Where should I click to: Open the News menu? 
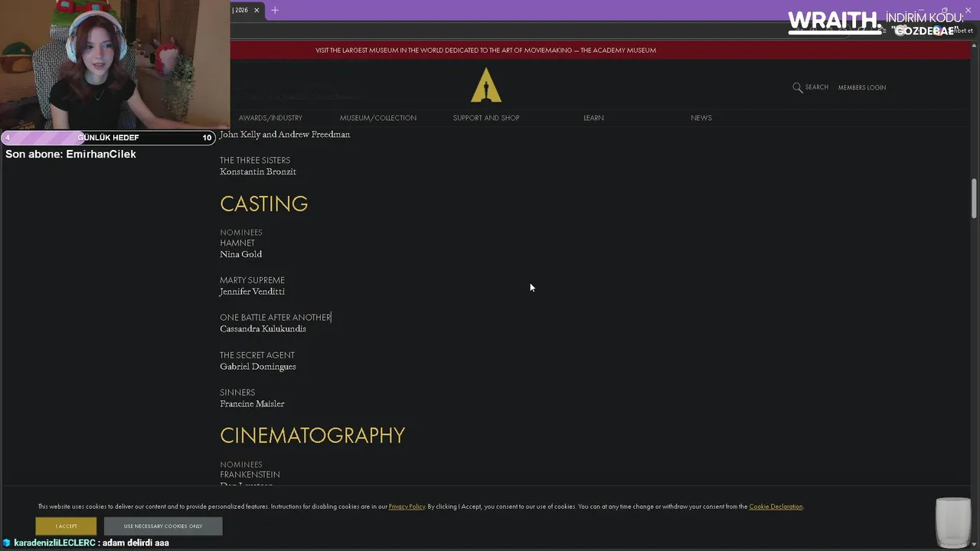(701, 118)
